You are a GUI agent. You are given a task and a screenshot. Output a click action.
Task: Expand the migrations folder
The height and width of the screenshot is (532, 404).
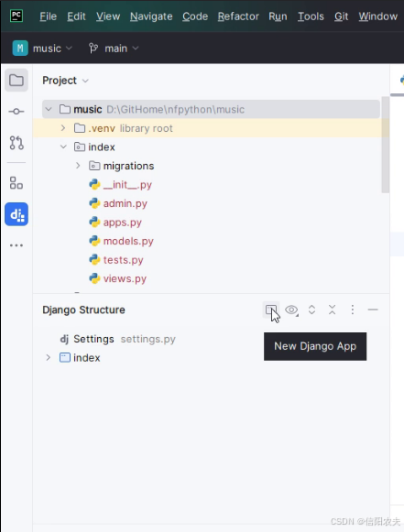click(x=78, y=166)
